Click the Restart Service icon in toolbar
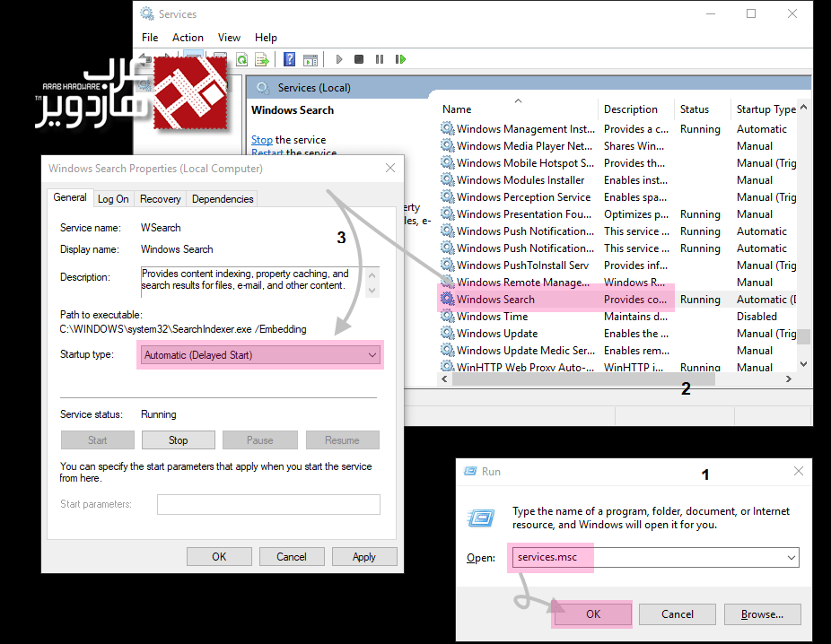The image size is (831, 644). tap(400, 59)
